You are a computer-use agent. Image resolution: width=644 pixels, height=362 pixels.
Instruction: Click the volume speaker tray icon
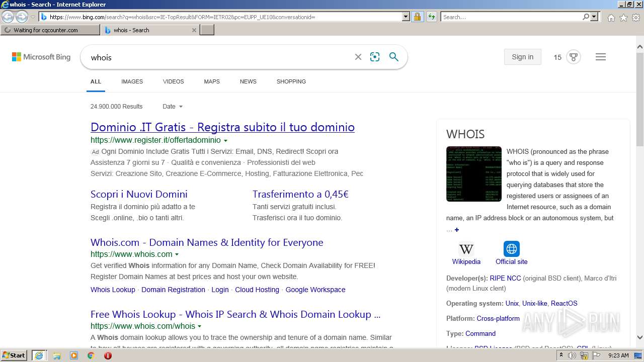pyautogui.click(x=572, y=355)
